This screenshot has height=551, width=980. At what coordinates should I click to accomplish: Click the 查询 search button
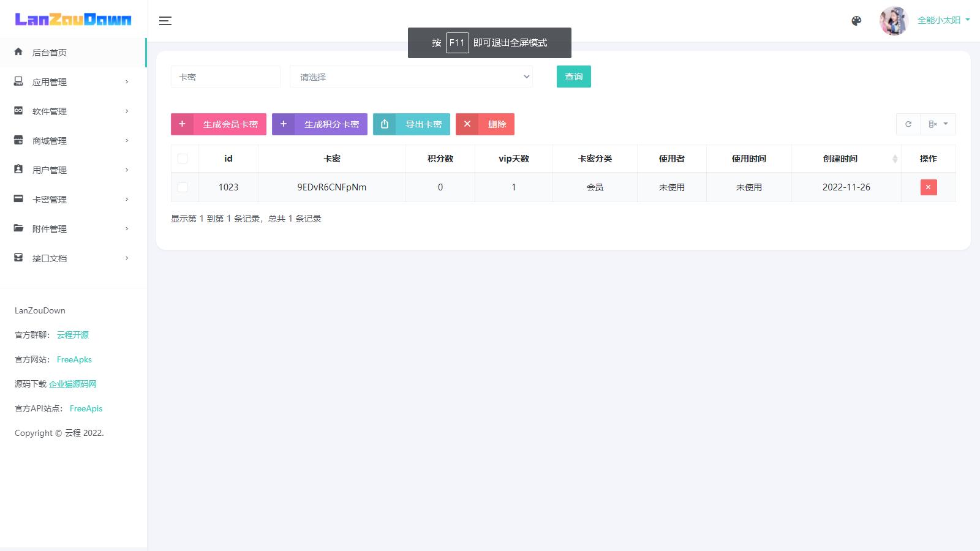click(573, 77)
